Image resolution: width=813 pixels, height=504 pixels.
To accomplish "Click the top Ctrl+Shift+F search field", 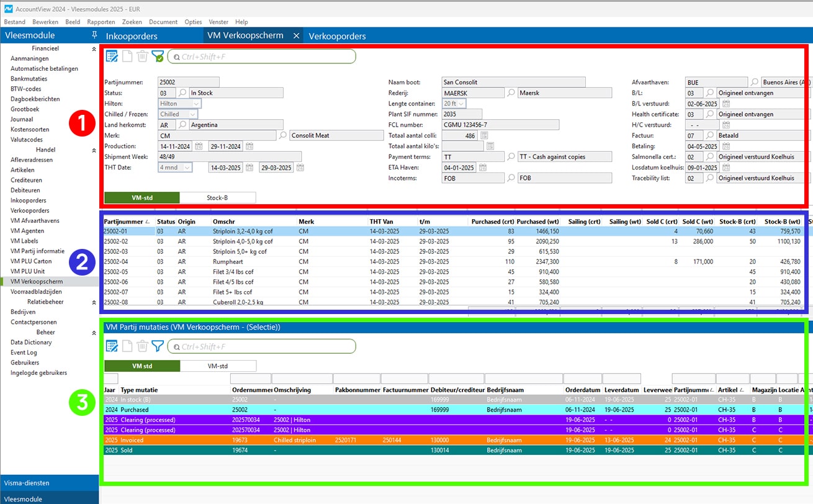I will 261,56.
